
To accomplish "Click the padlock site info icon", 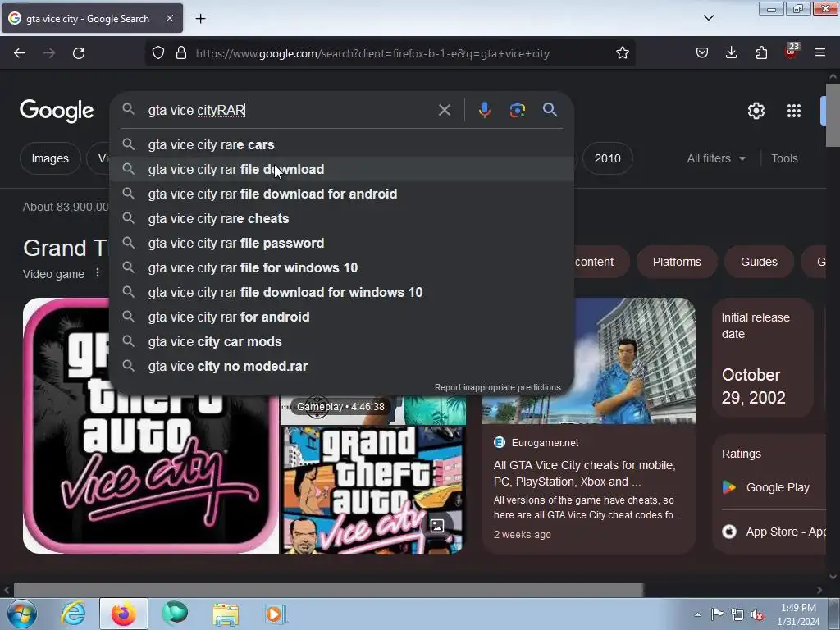I will click(x=181, y=53).
